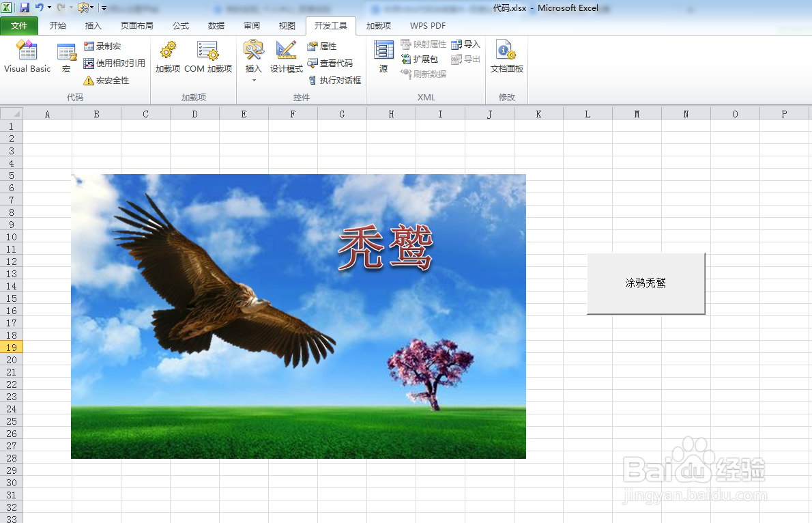Click the 涂鸦秃鹫 button

pos(646,283)
